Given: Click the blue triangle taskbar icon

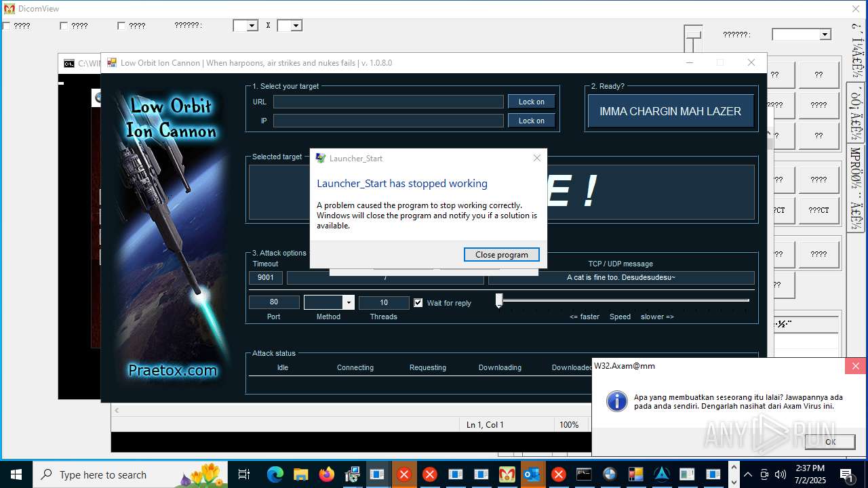Looking at the screenshot, I should click(661, 474).
